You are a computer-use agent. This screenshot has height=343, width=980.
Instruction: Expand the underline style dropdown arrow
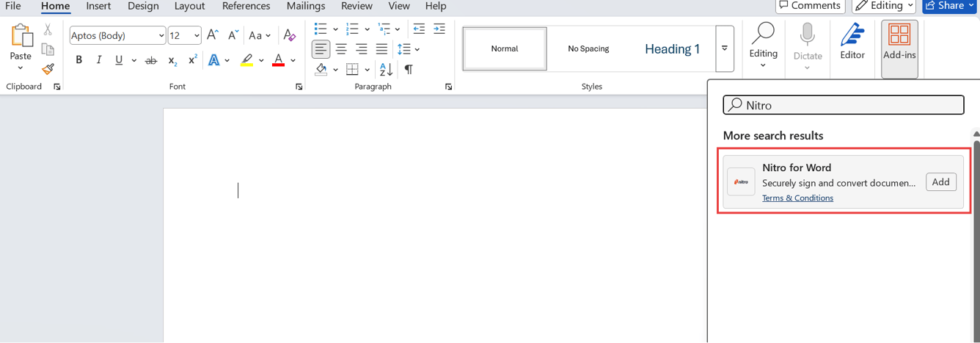click(x=134, y=60)
